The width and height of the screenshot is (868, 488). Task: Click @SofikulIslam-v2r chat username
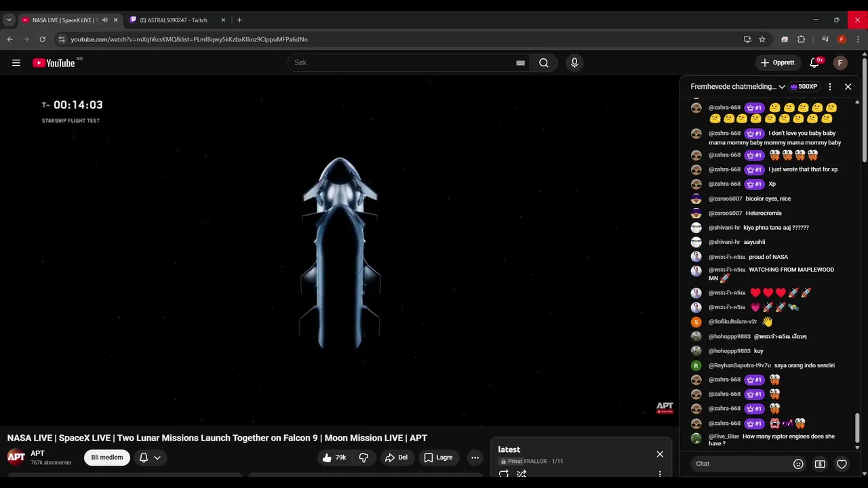(x=732, y=322)
